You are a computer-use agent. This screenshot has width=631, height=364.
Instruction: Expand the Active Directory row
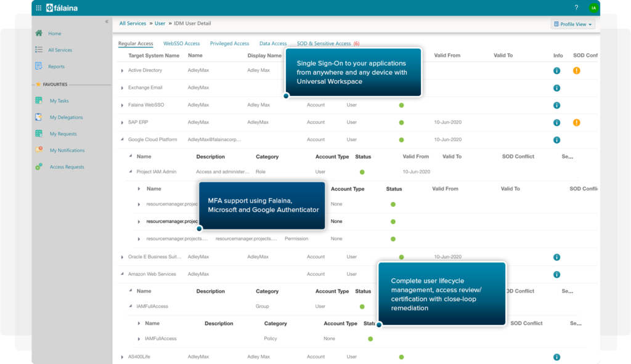click(x=122, y=71)
